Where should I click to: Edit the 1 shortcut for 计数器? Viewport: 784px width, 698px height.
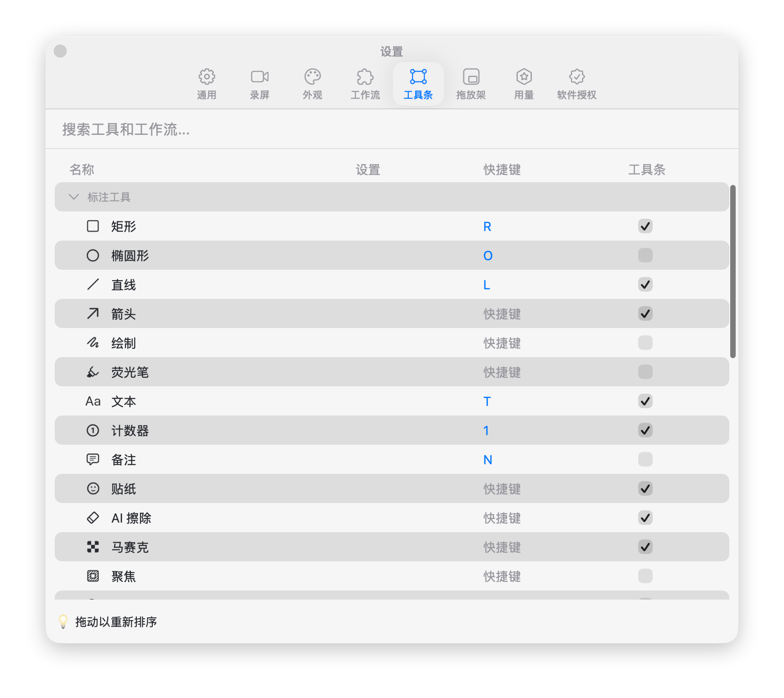[486, 431]
